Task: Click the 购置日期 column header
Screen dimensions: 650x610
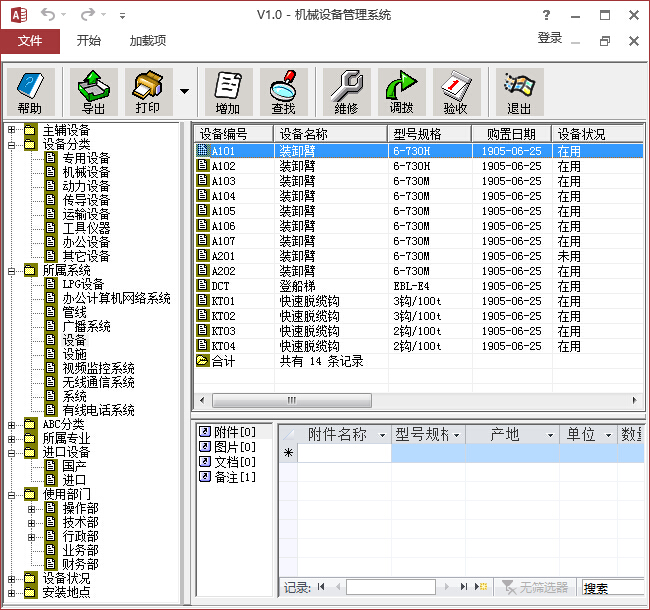Action: [512, 134]
